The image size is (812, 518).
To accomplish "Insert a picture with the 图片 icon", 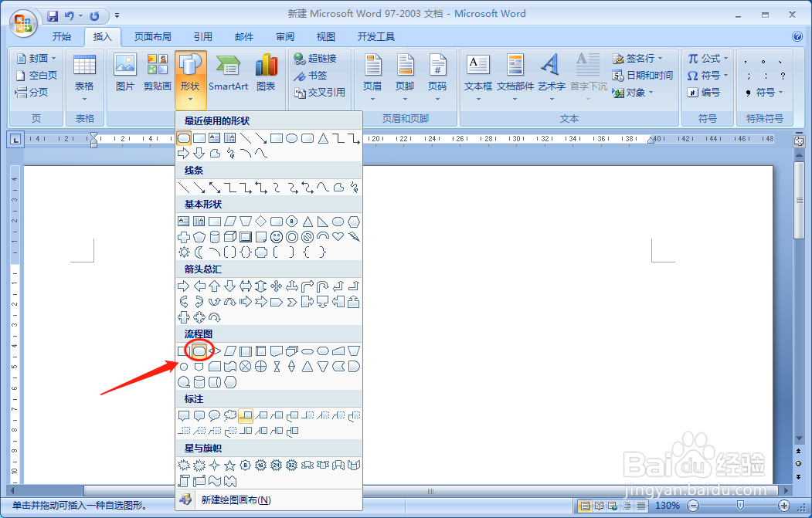I will (125, 73).
